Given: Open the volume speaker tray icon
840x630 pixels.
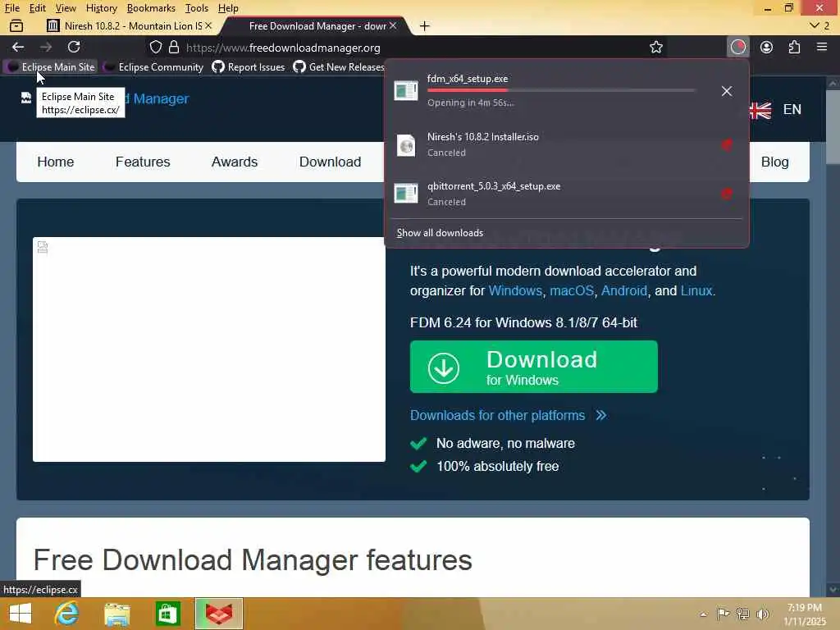Looking at the screenshot, I should click(x=762, y=614).
